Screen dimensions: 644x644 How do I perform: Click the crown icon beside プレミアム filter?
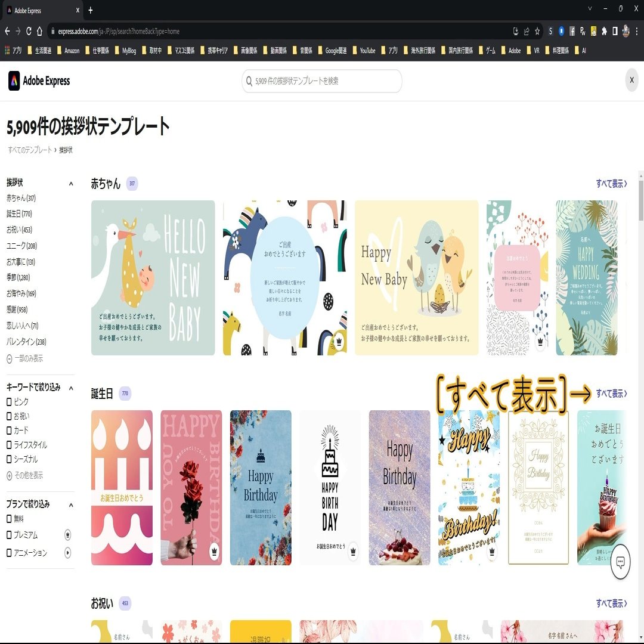click(67, 535)
